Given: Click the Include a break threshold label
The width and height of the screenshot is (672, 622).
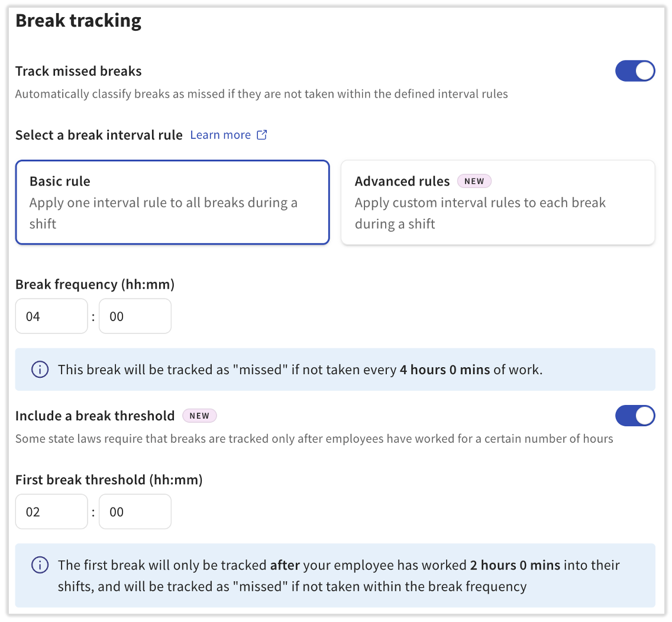Looking at the screenshot, I should coord(95,416).
